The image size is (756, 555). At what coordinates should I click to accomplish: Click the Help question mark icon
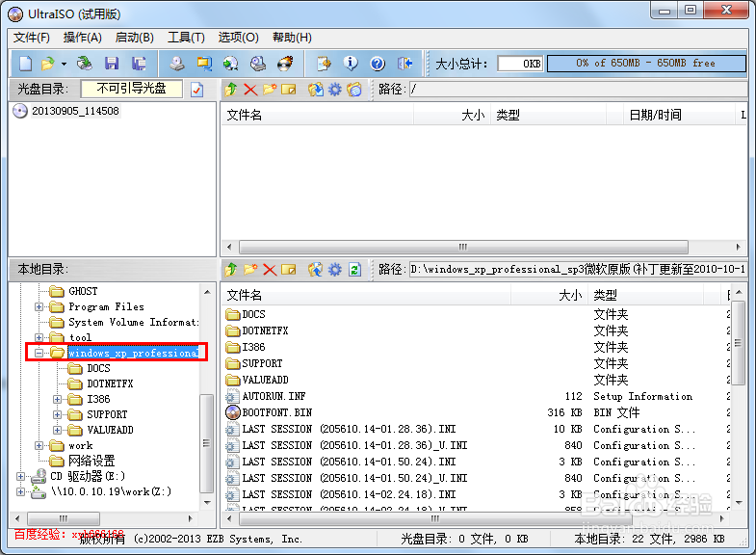tap(378, 64)
